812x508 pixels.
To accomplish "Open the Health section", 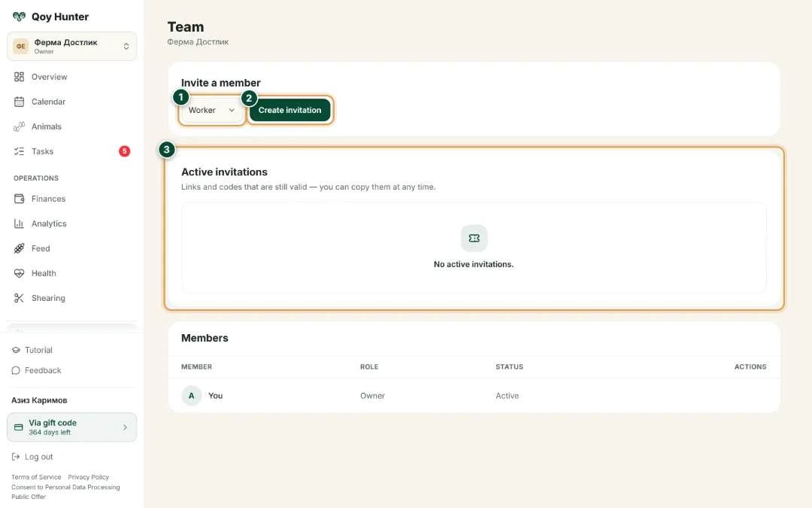I will coord(72,273).
